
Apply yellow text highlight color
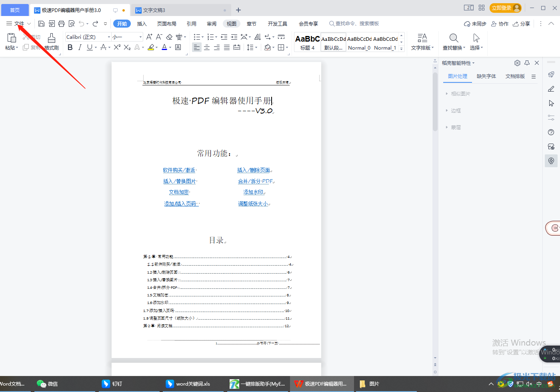pyautogui.click(x=151, y=47)
